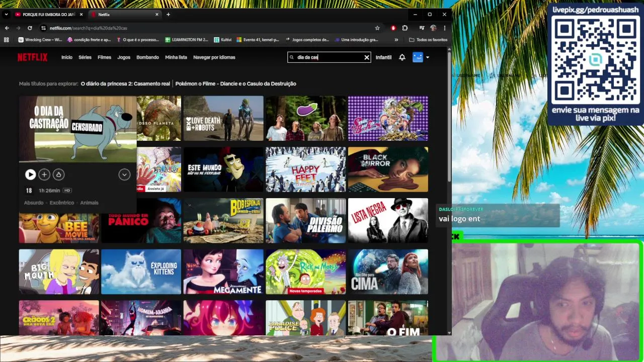Screen dimensions: 644x362
Task: Open Bob Esponja thumbnail
Action: pyautogui.click(x=223, y=221)
